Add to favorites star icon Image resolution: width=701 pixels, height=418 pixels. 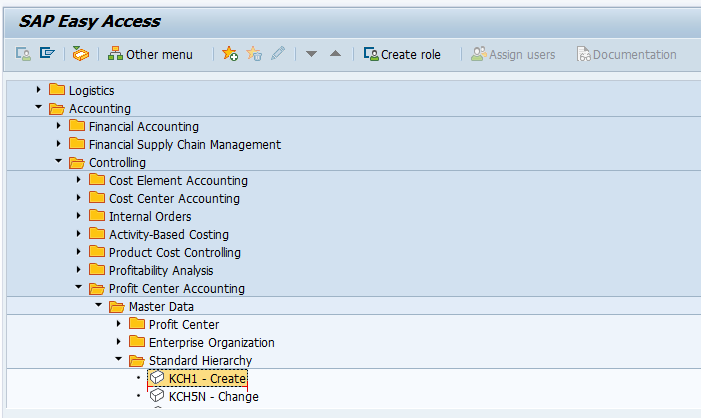pyautogui.click(x=230, y=53)
